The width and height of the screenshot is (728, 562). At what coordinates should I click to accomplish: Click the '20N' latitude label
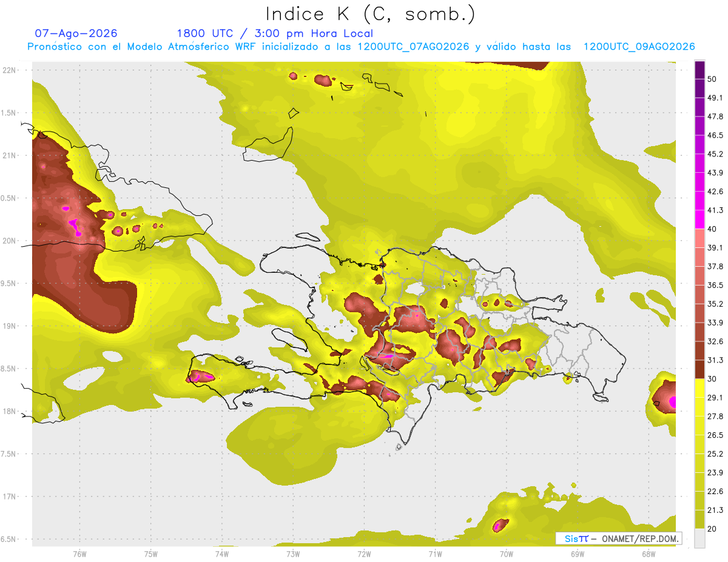click(x=9, y=241)
